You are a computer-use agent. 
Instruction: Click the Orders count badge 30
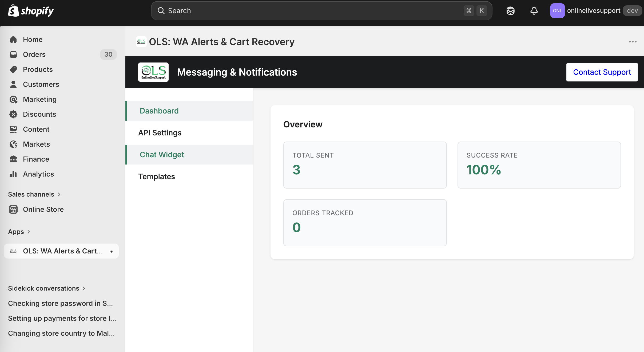pyautogui.click(x=108, y=54)
